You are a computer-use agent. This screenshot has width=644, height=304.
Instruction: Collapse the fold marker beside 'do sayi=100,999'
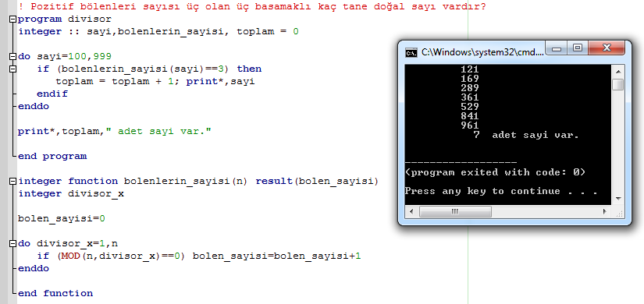coord(13,57)
